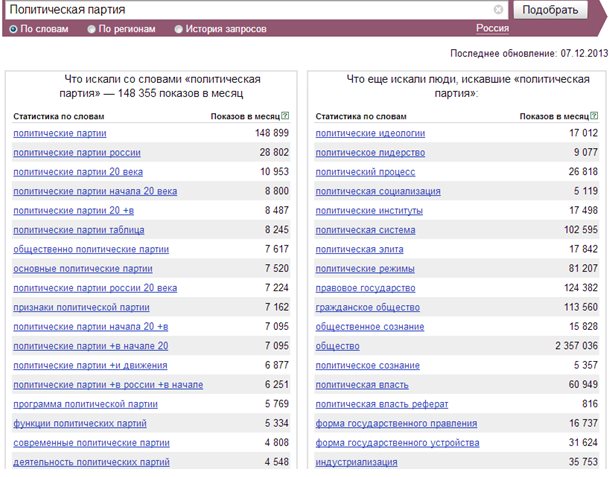Viewport: 613px width, 477px height.
Task: Open link 'общественное сознание'
Action: pyautogui.click(x=370, y=327)
